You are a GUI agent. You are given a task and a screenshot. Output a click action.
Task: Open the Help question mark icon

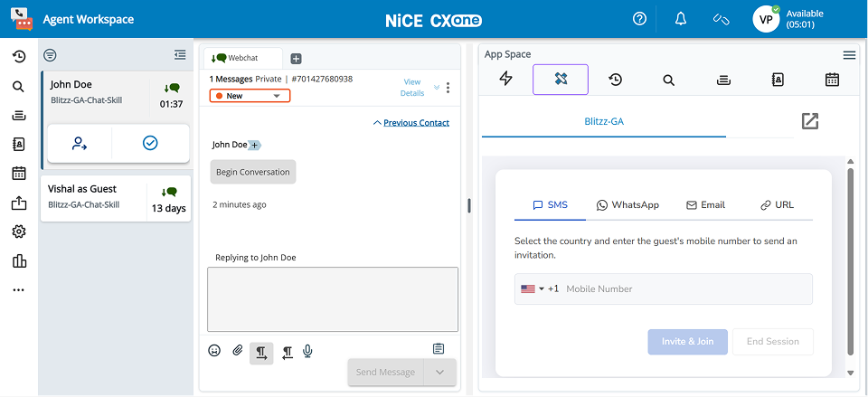pos(639,19)
